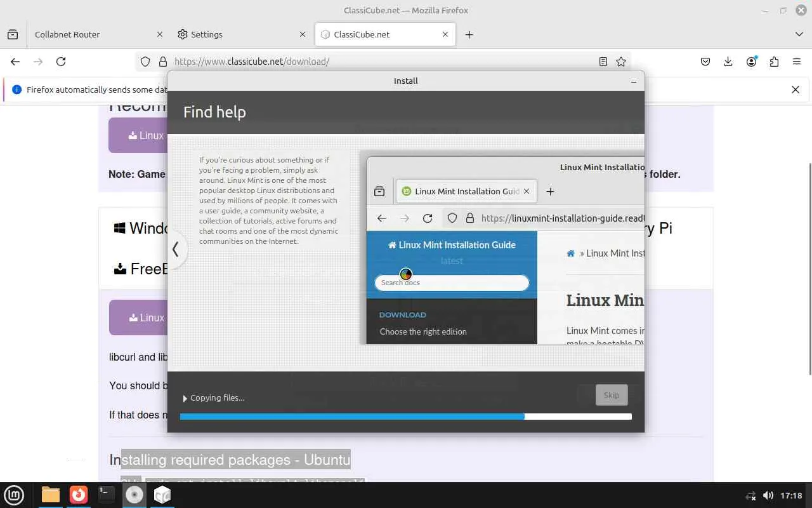
Task: Click the Skip button in the installer
Action: [x=612, y=395]
